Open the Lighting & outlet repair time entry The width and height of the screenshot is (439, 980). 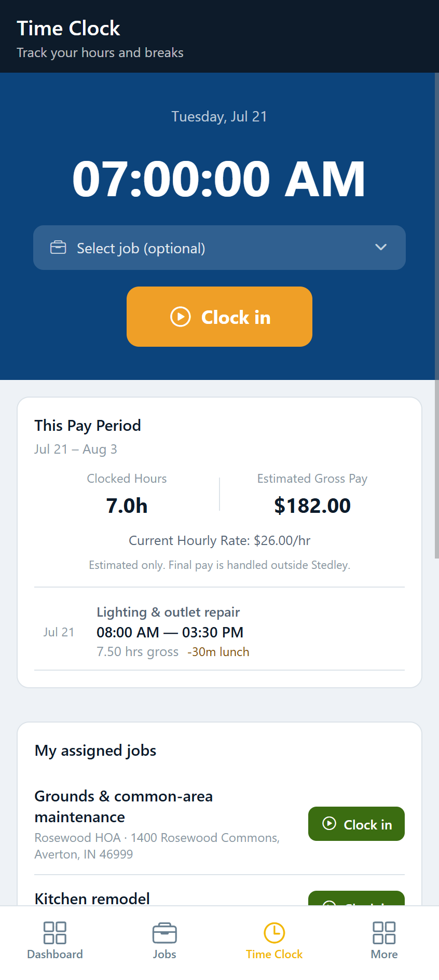[x=219, y=632]
